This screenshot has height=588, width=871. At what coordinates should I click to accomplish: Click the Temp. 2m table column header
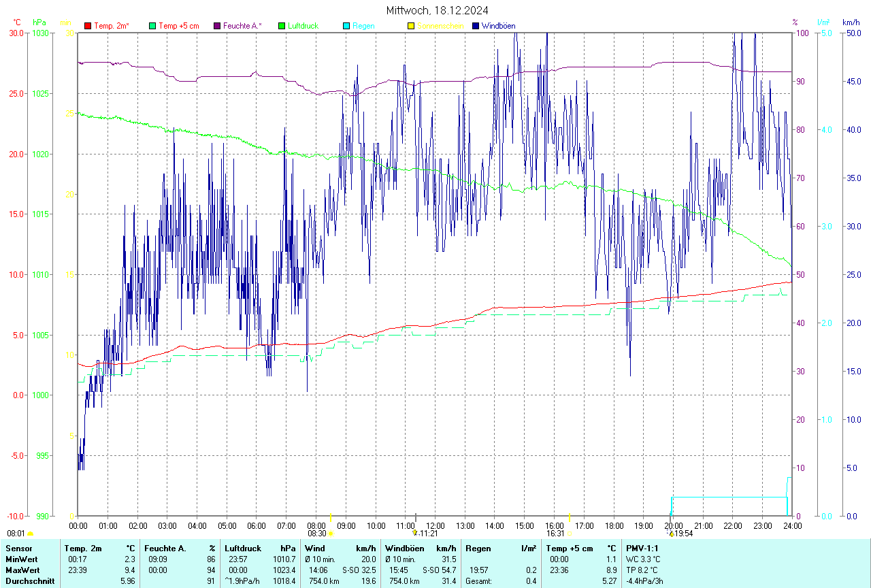pyautogui.click(x=83, y=548)
